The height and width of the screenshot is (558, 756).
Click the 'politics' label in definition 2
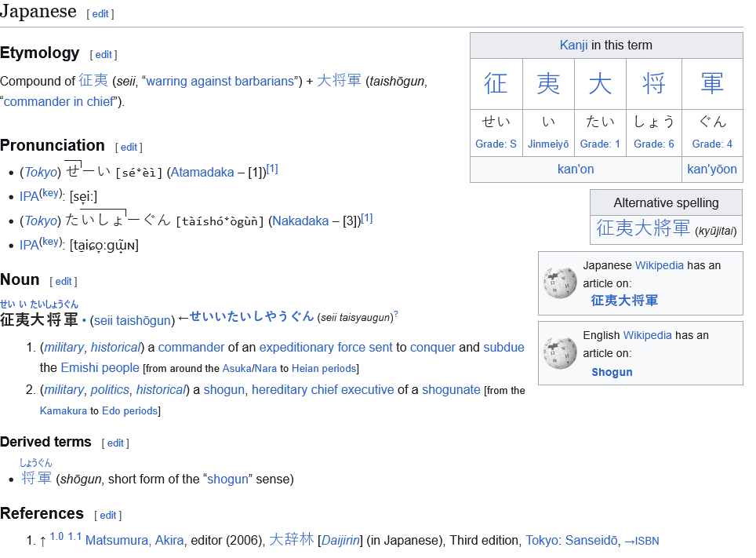point(110,390)
